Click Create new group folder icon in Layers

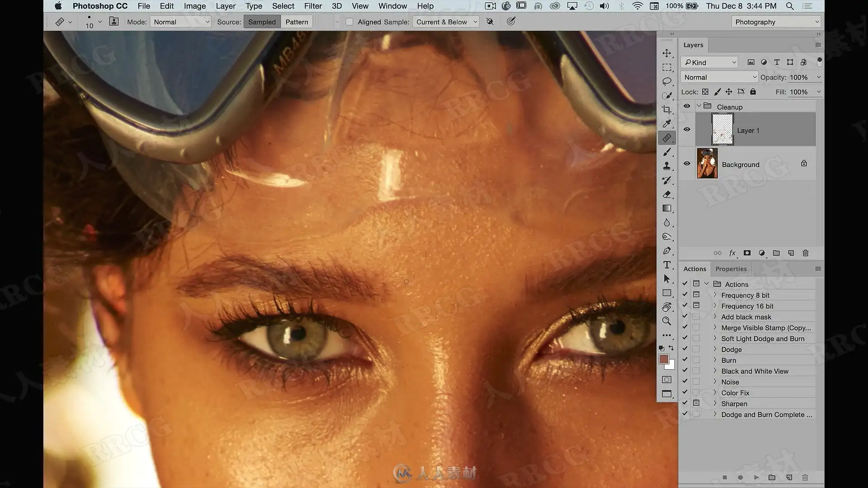(x=776, y=253)
